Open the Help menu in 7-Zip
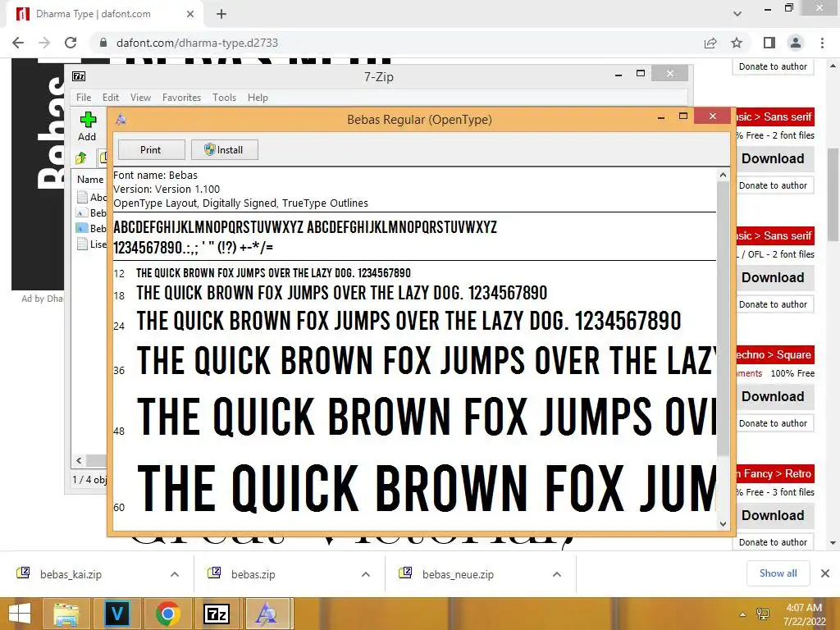 point(258,98)
